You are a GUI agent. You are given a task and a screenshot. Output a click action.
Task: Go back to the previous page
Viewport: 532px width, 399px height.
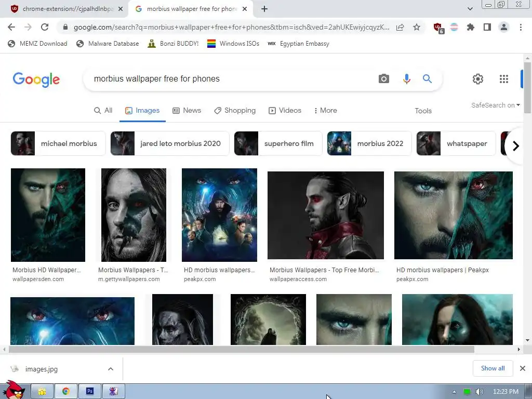[11, 27]
